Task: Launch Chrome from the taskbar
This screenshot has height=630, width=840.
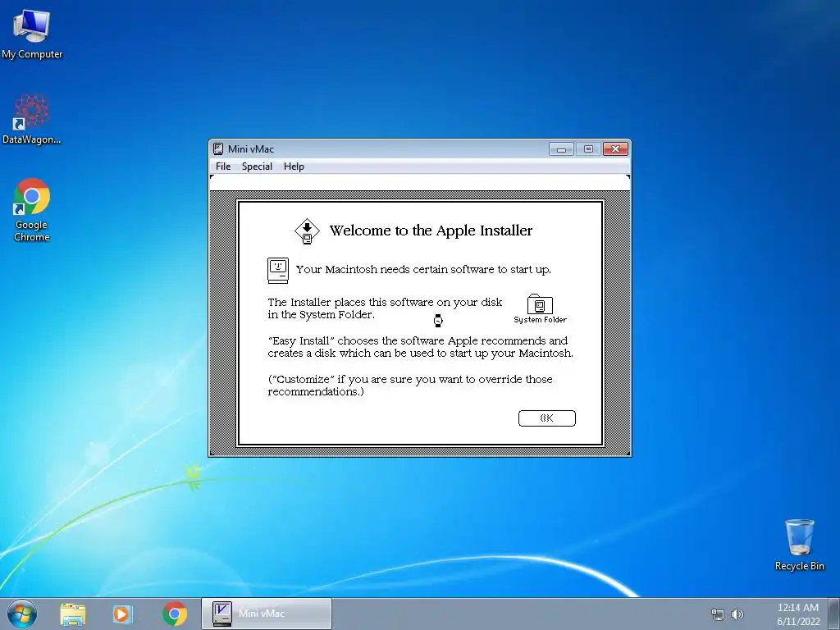Action: tap(175, 614)
